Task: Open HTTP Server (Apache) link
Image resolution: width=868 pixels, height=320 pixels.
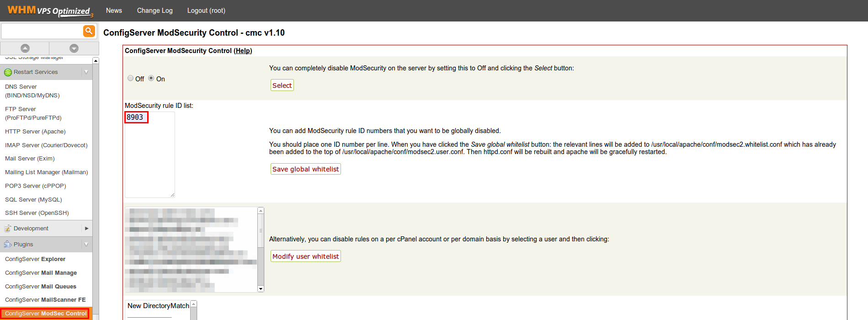Action: [x=35, y=132]
